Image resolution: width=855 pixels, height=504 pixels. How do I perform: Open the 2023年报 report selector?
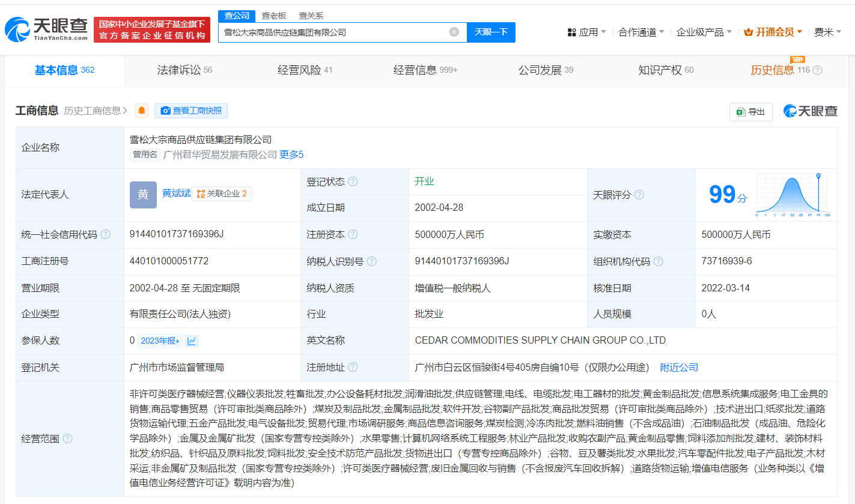coord(159,341)
